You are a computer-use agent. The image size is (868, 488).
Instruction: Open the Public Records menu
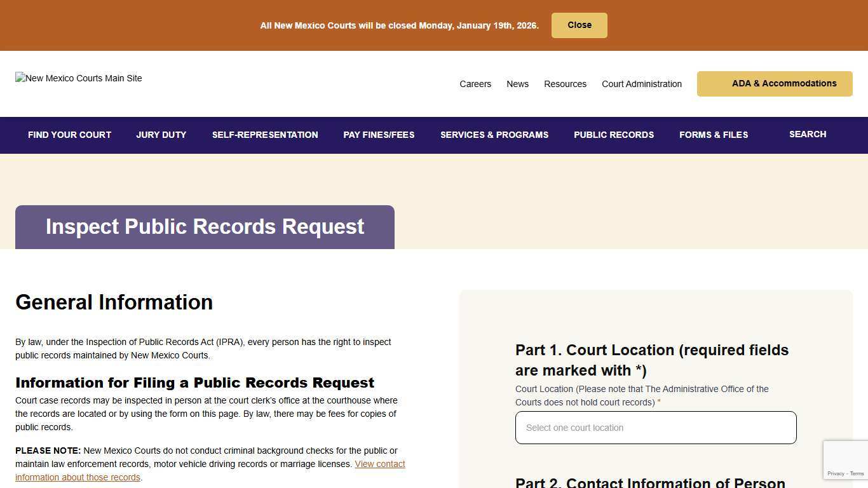(x=614, y=135)
